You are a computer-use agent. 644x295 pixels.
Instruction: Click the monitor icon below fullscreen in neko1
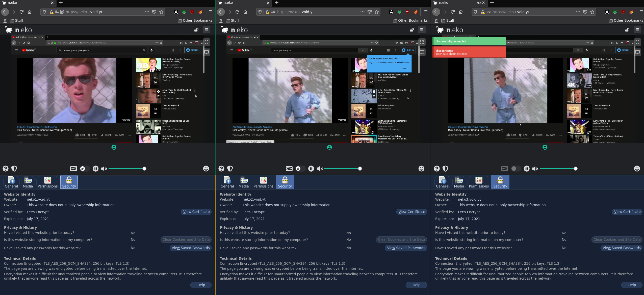click(207, 52)
